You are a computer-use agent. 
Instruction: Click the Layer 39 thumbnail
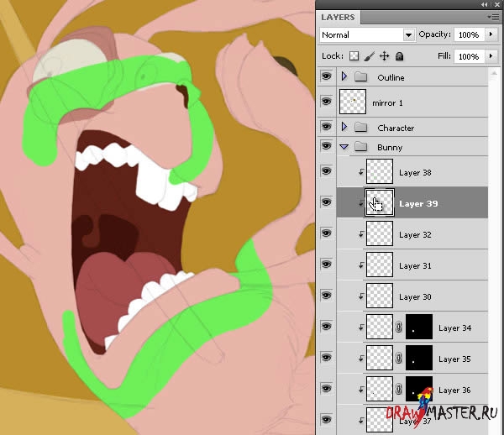click(380, 202)
